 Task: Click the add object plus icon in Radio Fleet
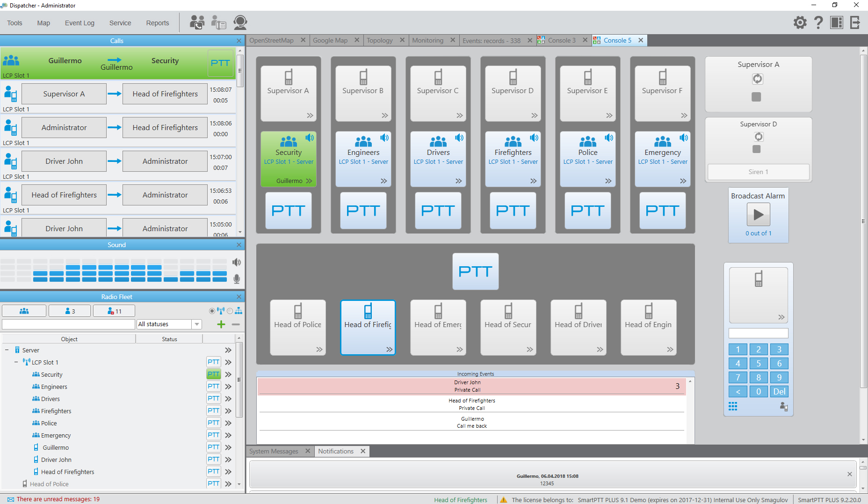(221, 324)
